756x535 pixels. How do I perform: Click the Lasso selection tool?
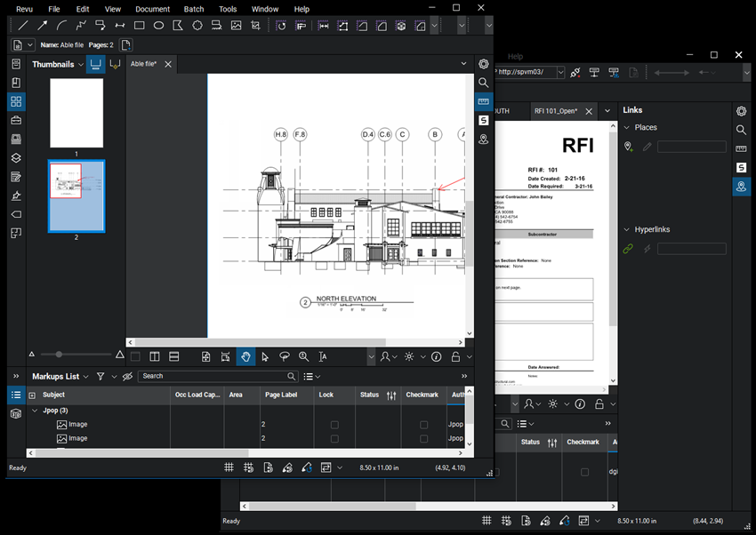point(285,356)
